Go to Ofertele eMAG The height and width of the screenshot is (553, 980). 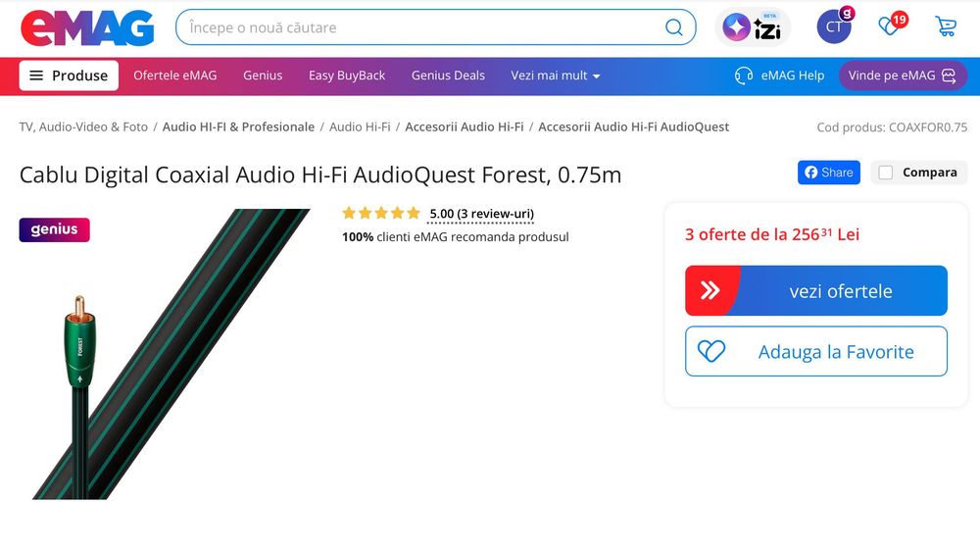tap(175, 75)
